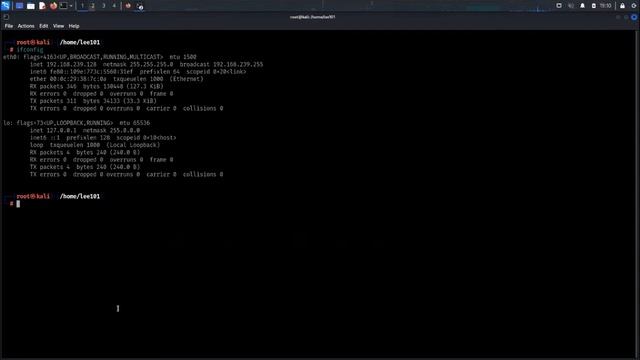The height and width of the screenshot is (360, 640).
Task: Expand the terminal launcher dropdown arrow
Action: [71, 6]
